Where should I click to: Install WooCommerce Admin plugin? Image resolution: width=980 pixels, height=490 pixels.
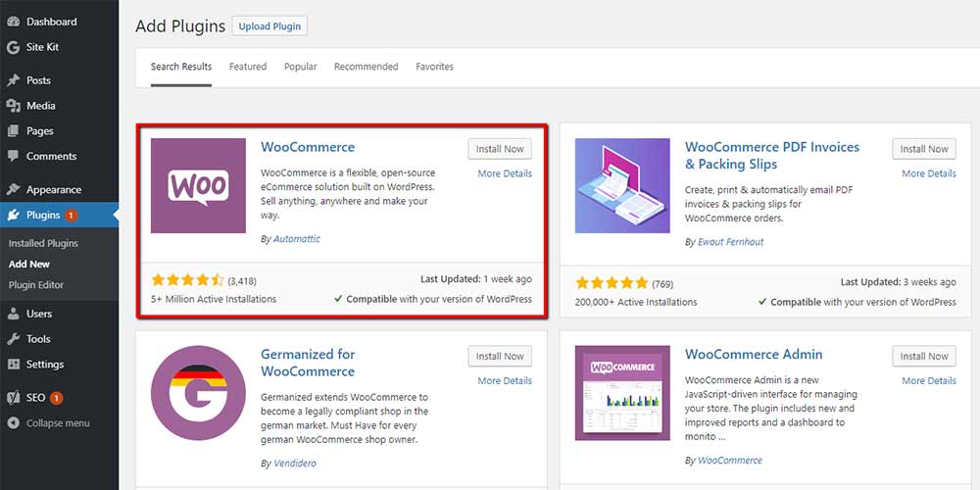(x=924, y=357)
